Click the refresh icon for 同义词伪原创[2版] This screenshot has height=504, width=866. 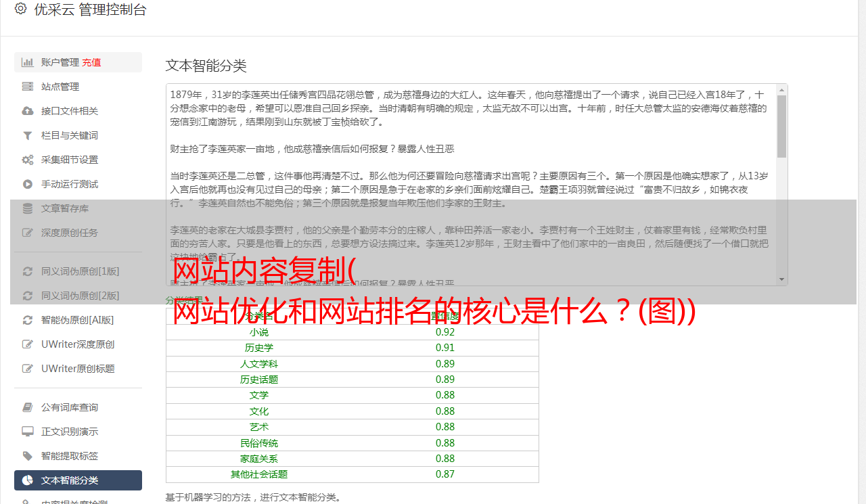point(28,296)
